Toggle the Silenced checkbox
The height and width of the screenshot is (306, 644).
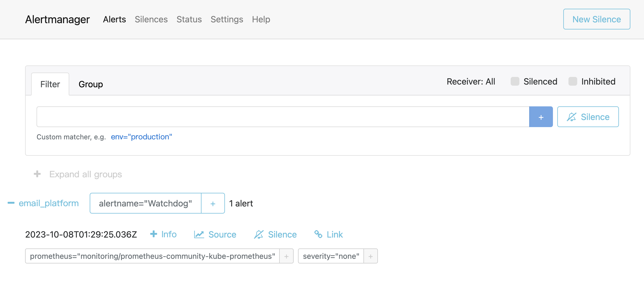tap(515, 81)
